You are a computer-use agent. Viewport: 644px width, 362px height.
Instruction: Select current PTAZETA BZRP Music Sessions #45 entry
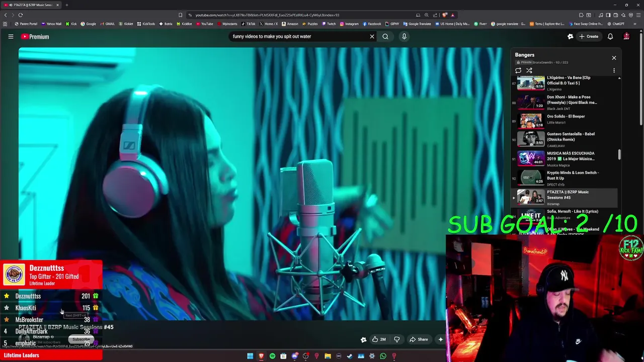pyautogui.click(x=565, y=197)
